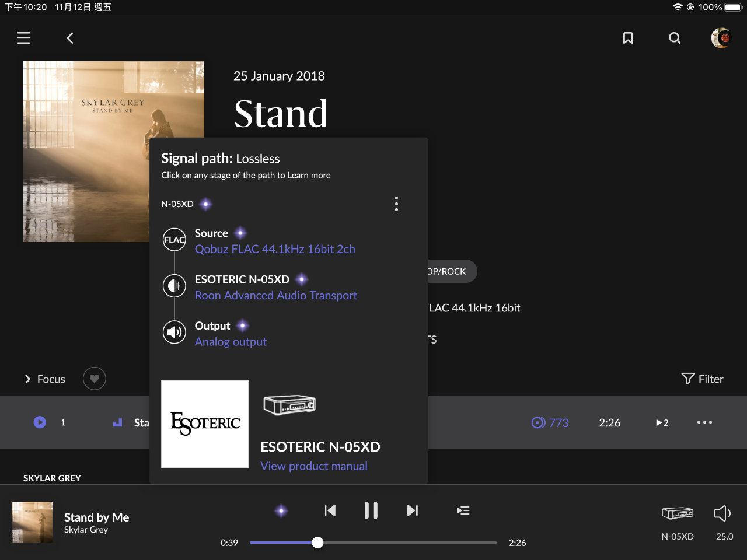Skip to the previous track

pyautogui.click(x=330, y=510)
